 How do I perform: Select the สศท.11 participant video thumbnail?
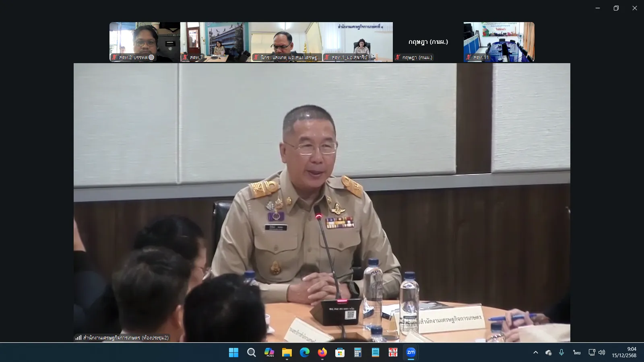pyautogui.click(x=499, y=42)
